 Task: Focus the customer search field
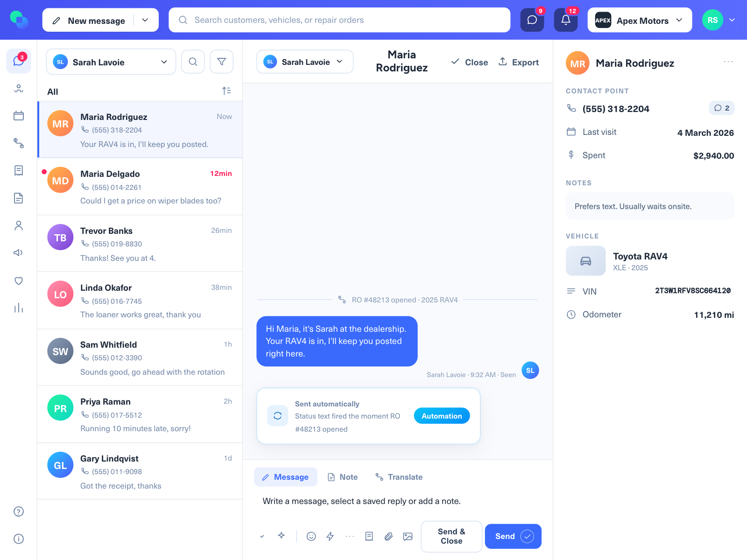(339, 20)
